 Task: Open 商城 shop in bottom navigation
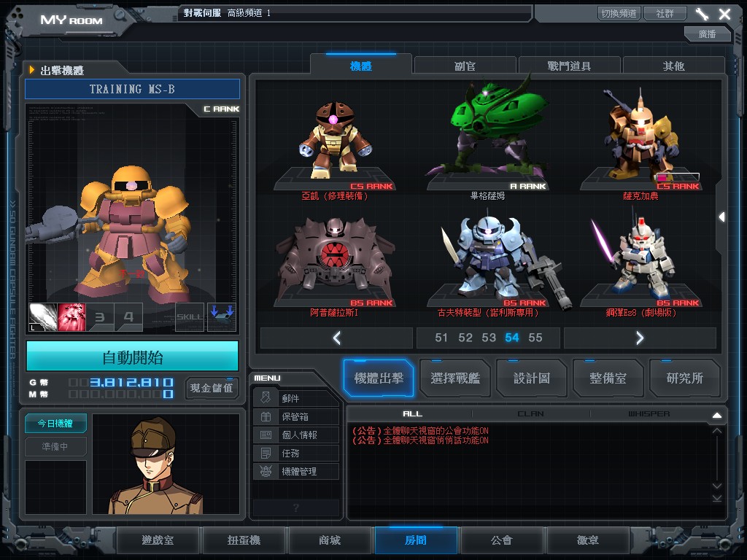click(x=330, y=540)
